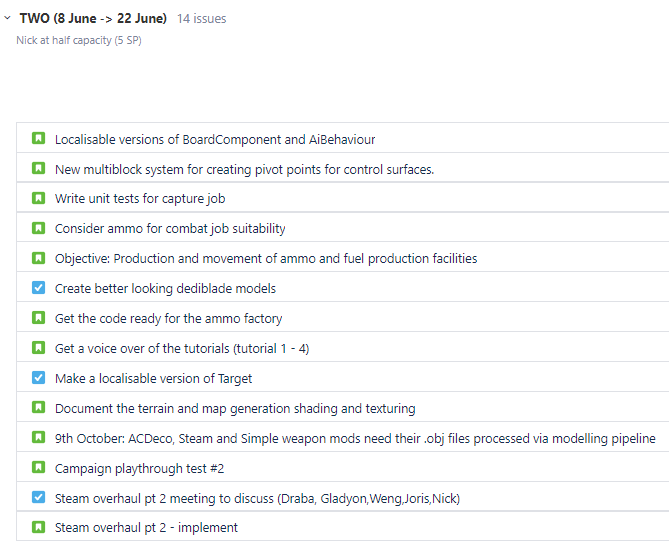
Task: Click story icon for Document the terrain issue
Action: 38,408
